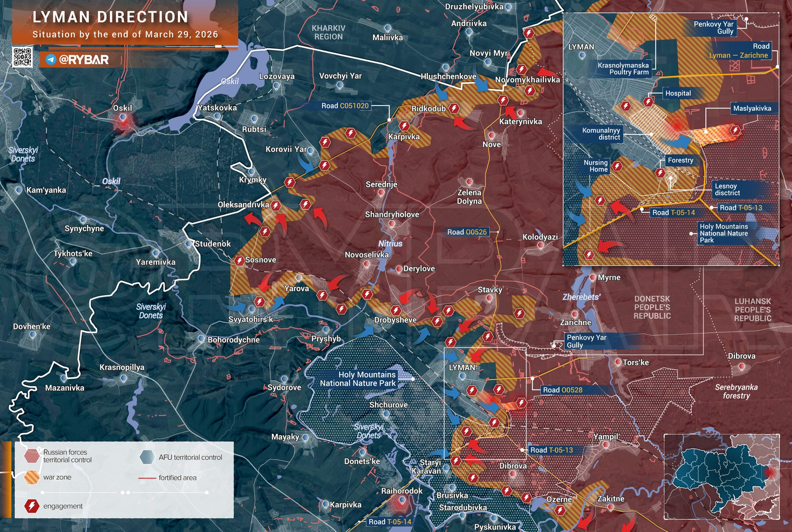
Task: Click the Telegram icon beside @RYBAR
Action: [51, 60]
